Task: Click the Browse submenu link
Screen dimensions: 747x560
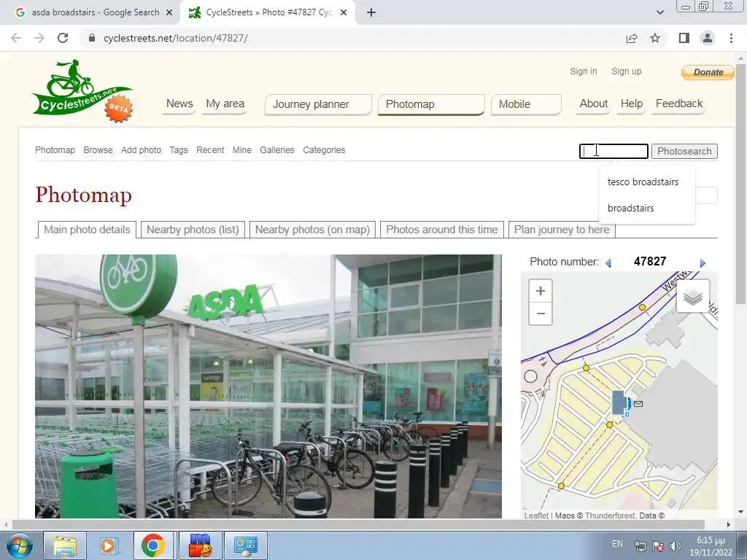Action: (x=98, y=150)
